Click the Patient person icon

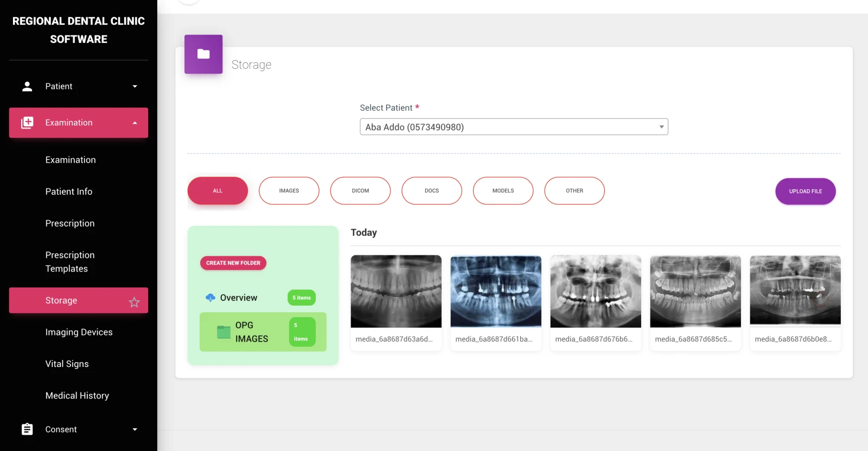pyautogui.click(x=27, y=86)
